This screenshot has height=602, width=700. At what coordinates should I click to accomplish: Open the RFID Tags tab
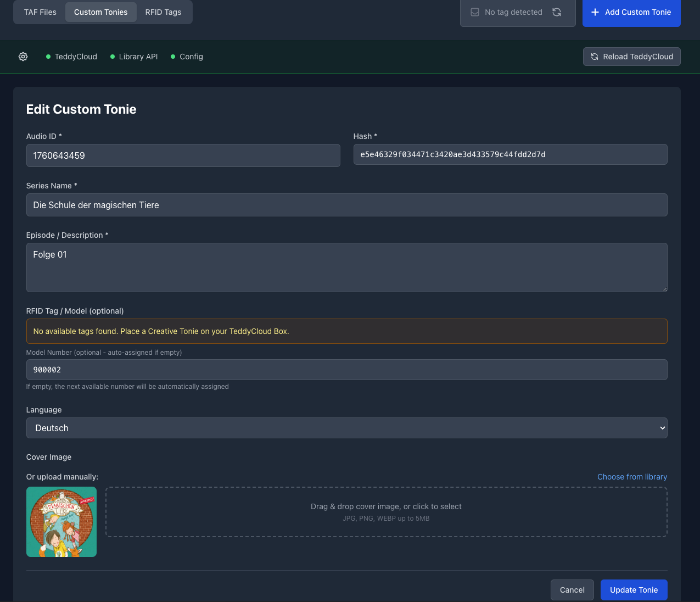tap(163, 12)
